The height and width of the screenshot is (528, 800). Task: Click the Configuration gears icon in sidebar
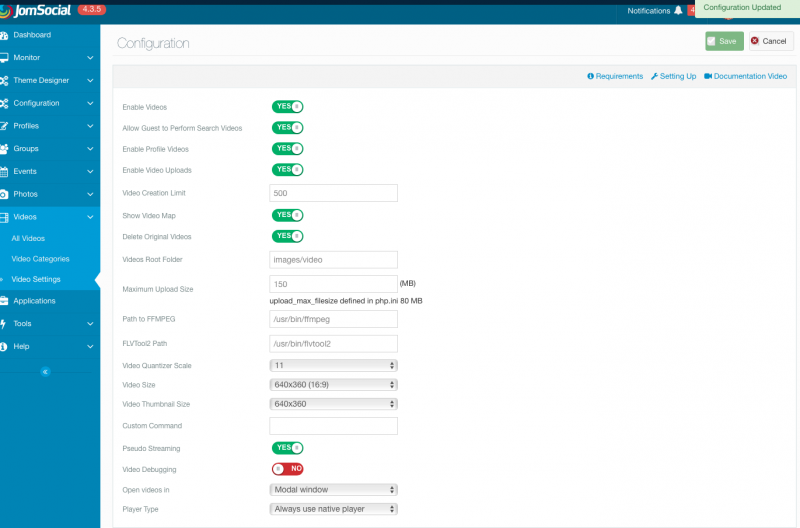tap(4, 103)
